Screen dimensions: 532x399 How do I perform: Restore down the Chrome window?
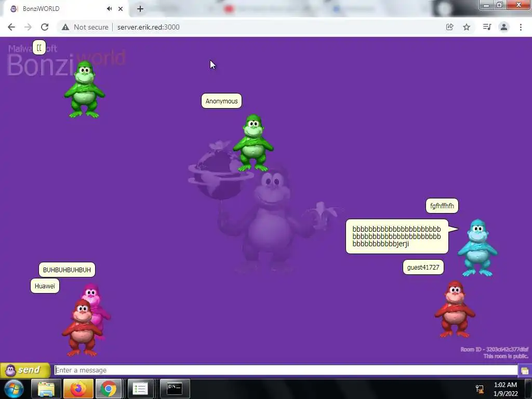(500, 5)
